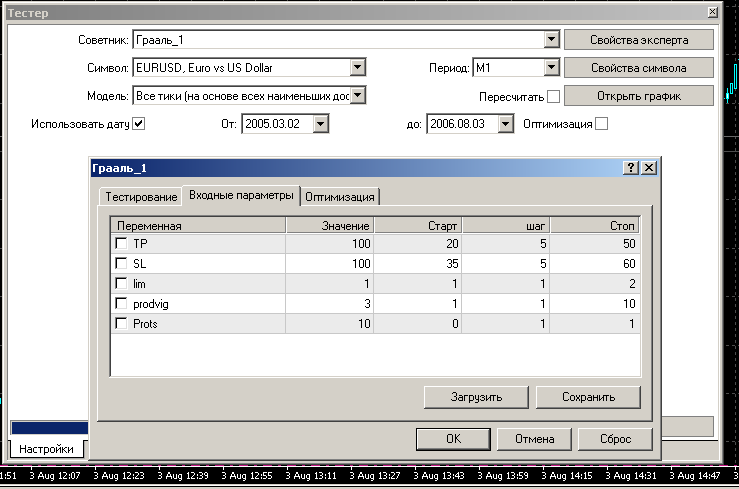Close the Тестер panel
Screen dimensions: 739x489
click(x=713, y=12)
